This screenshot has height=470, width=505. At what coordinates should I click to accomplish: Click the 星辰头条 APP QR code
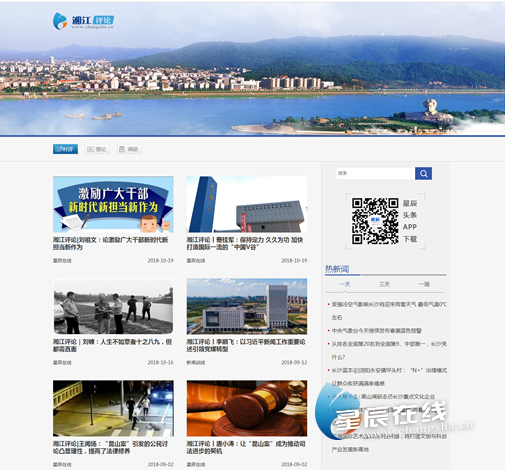pos(375,221)
